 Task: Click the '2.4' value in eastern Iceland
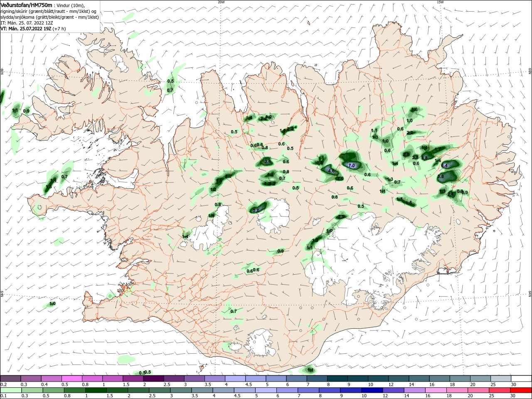point(451,194)
